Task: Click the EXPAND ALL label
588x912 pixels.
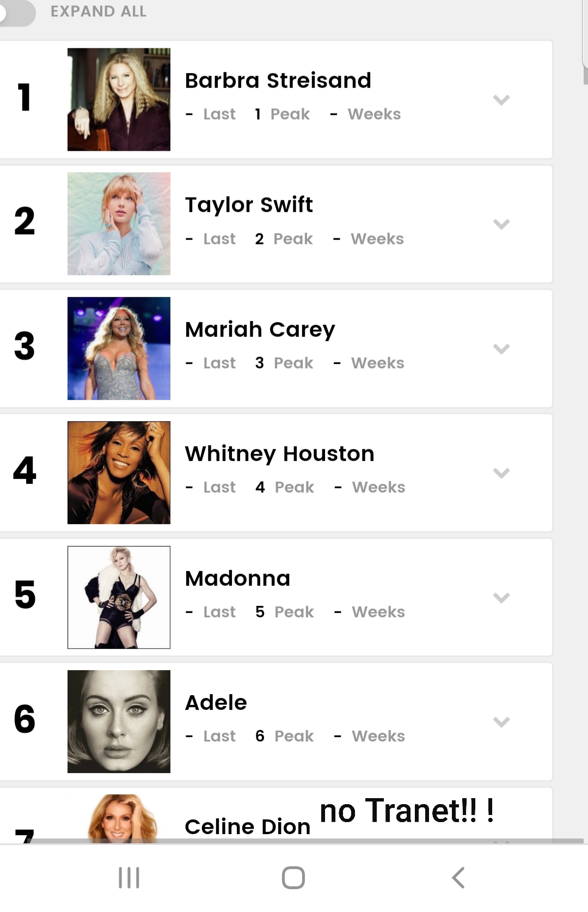Action: (x=99, y=11)
